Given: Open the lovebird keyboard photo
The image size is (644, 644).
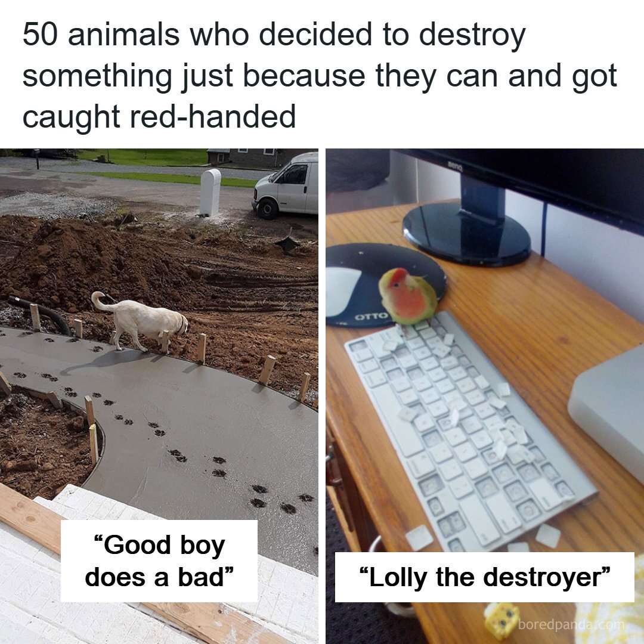Looking at the screenshot, I should [x=485, y=396].
